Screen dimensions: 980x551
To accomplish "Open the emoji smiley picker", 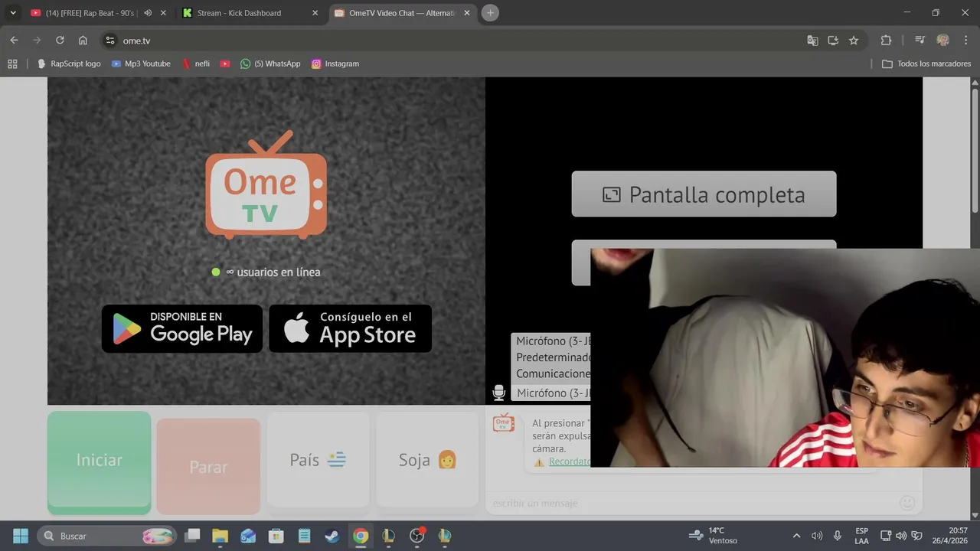I will tap(907, 503).
